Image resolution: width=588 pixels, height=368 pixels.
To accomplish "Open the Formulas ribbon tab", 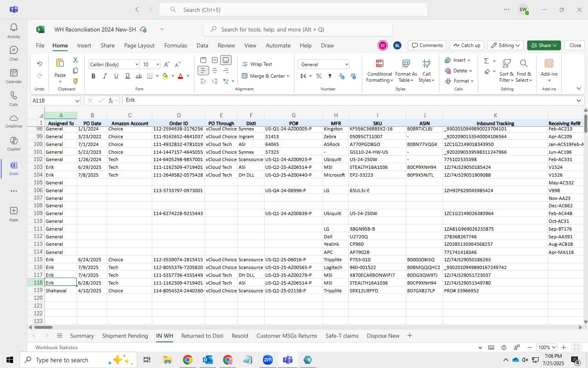I will coord(176,45).
